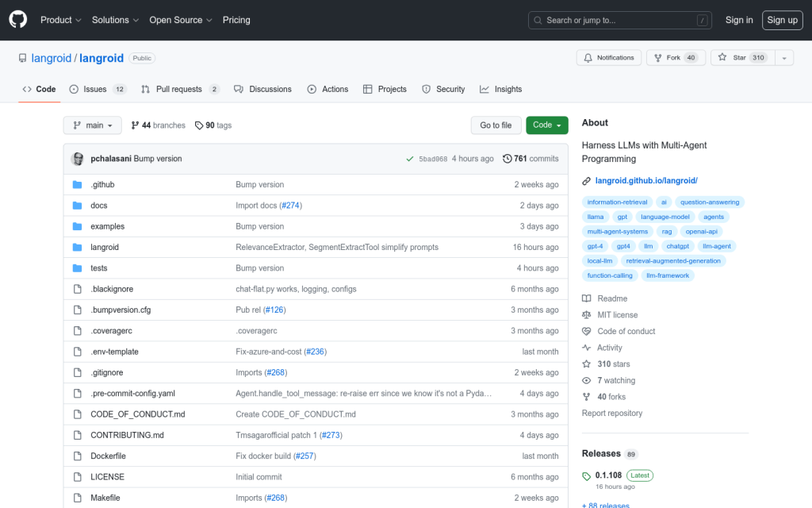Focus the Search or jump to field
This screenshot has height=508, width=812.
tap(619, 20)
